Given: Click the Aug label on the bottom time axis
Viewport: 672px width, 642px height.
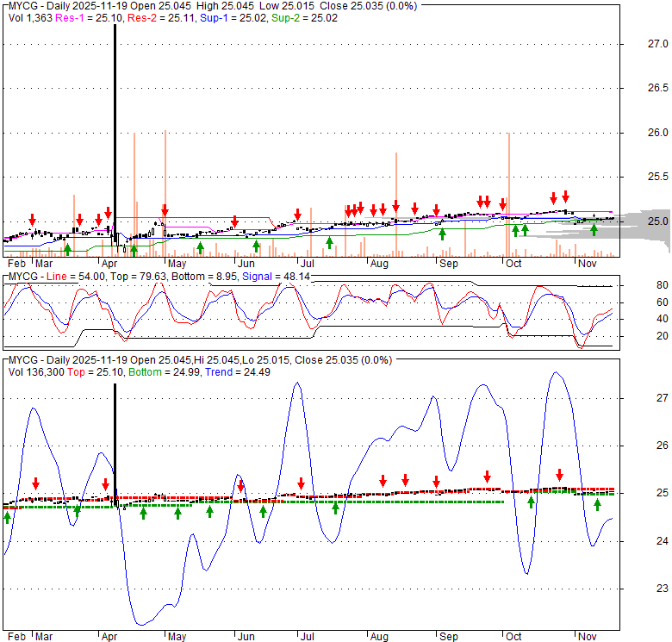Looking at the screenshot, I should (378, 636).
